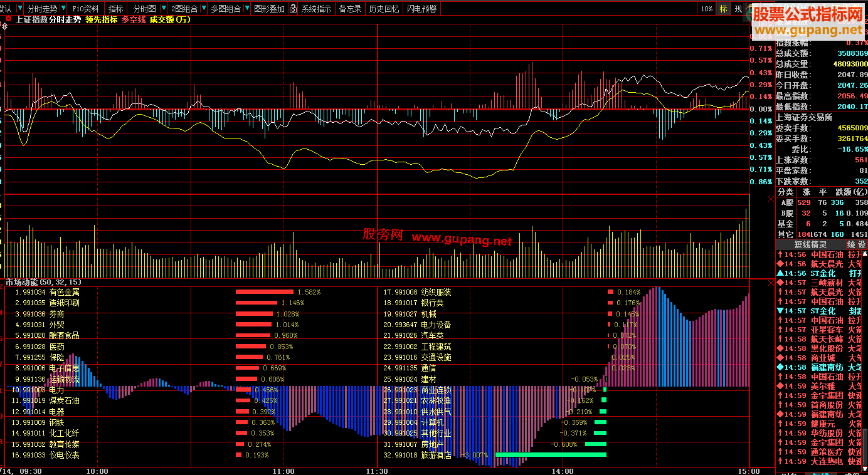Open the F10资料 toolbar item
Viewport: 868px width, 475px height.
(x=85, y=9)
